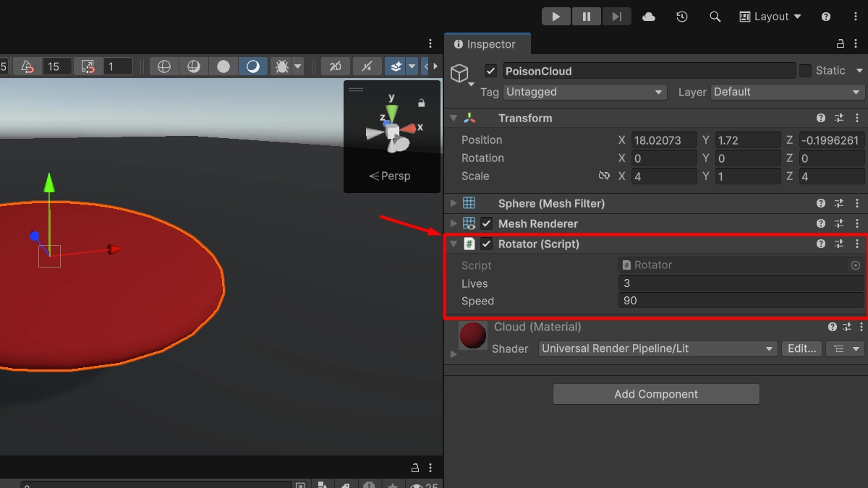Open the Scene view three-dot options menu
Image resolution: width=868 pixels, height=488 pixels.
[430, 43]
